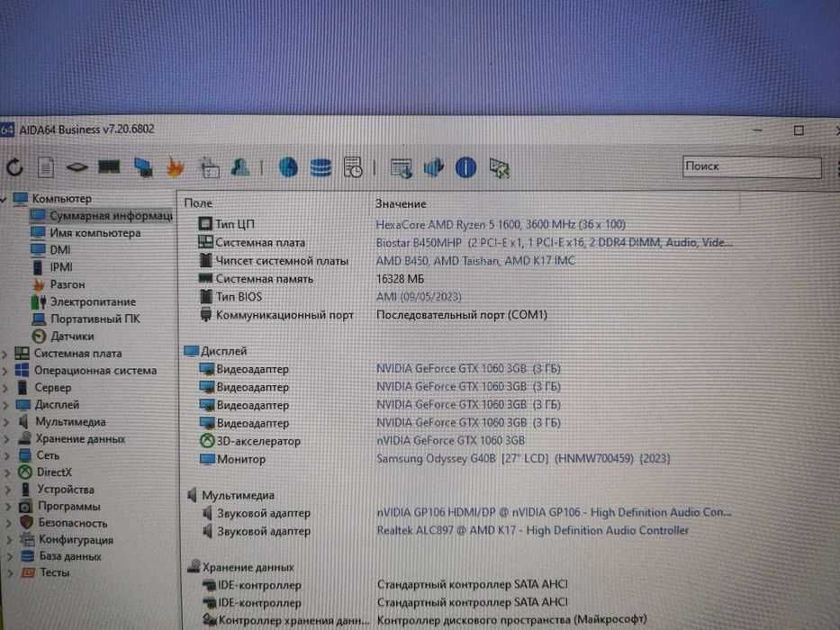Click the blue globe toolbar icon
Viewport: 840px width, 630px height.
pos(288,167)
